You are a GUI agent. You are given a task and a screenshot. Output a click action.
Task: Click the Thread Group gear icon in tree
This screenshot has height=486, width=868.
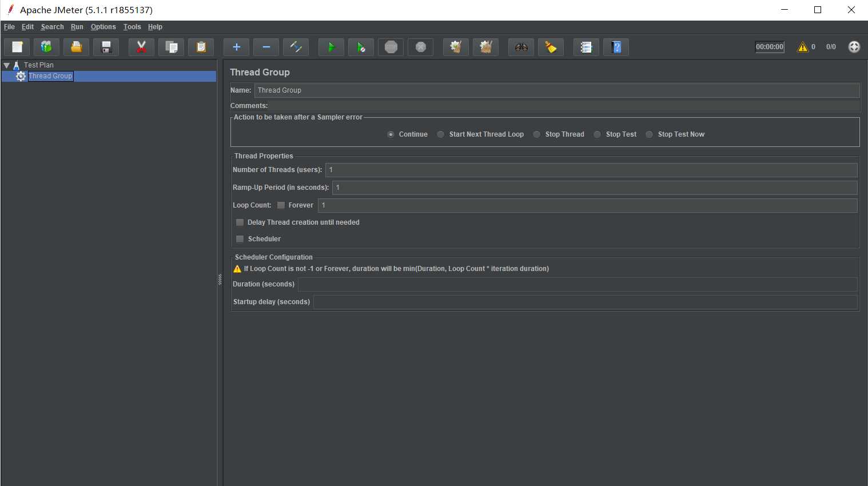point(21,76)
